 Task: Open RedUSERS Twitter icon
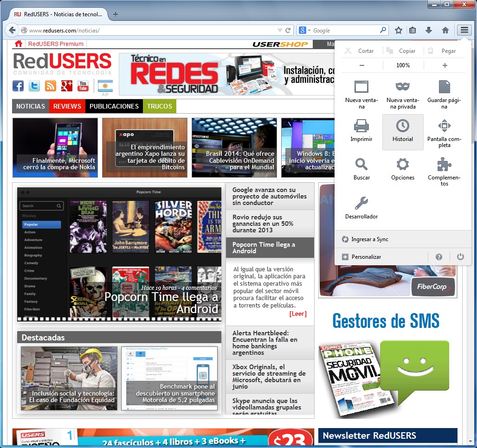(x=34, y=86)
